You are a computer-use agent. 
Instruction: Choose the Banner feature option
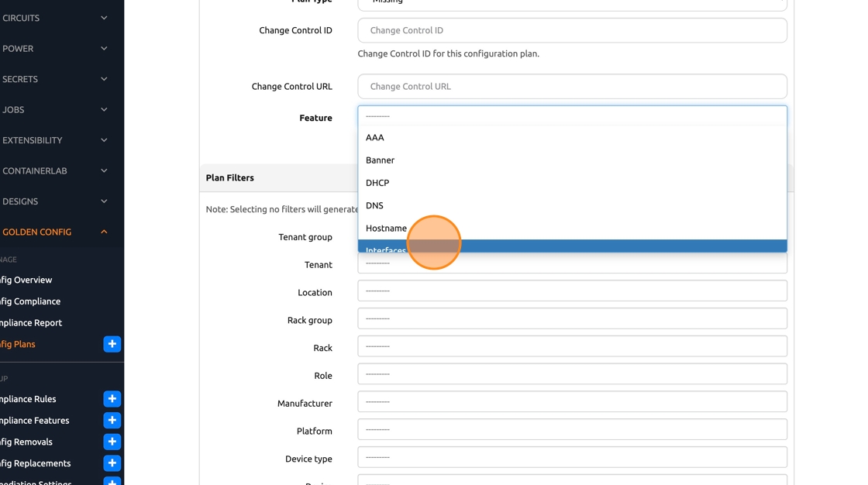380,160
